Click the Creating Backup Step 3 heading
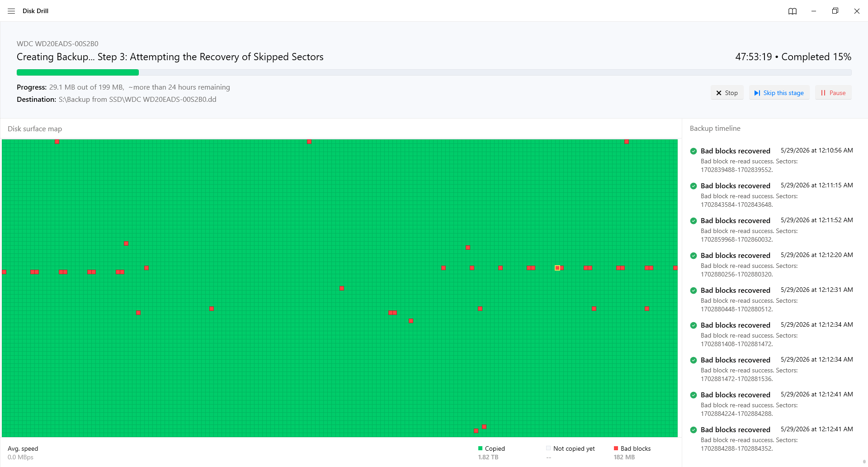Image resolution: width=868 pixels, height=467 pixels. point(170,57)
